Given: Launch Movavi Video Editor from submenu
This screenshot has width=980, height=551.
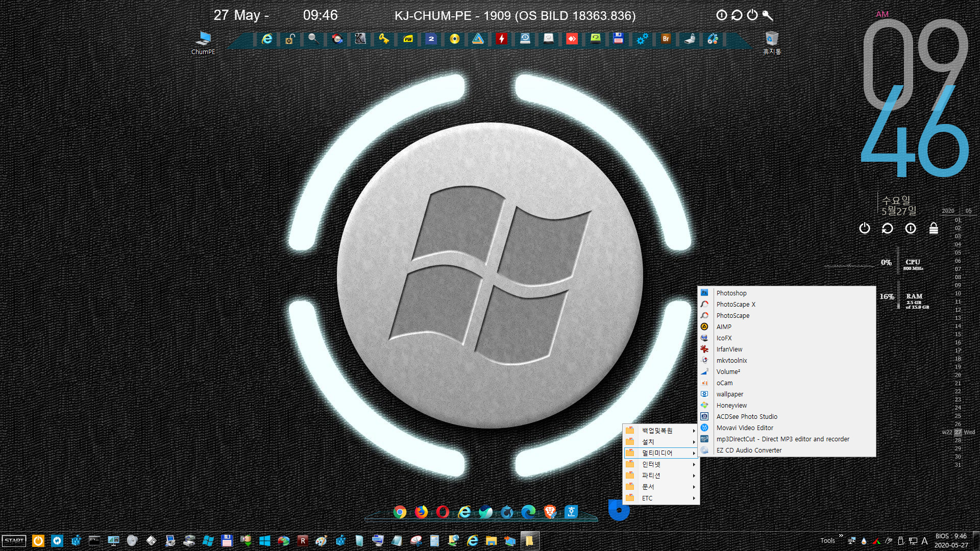Looking at the screenshot, I should pos(787,428).
